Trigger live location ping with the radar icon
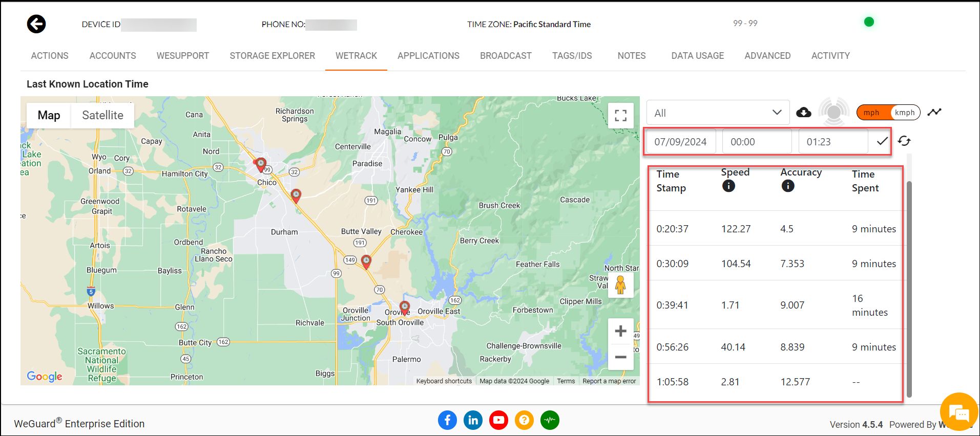Image resolution: width=980 pixels, height=436 pixels. click(x=834, y=112)
